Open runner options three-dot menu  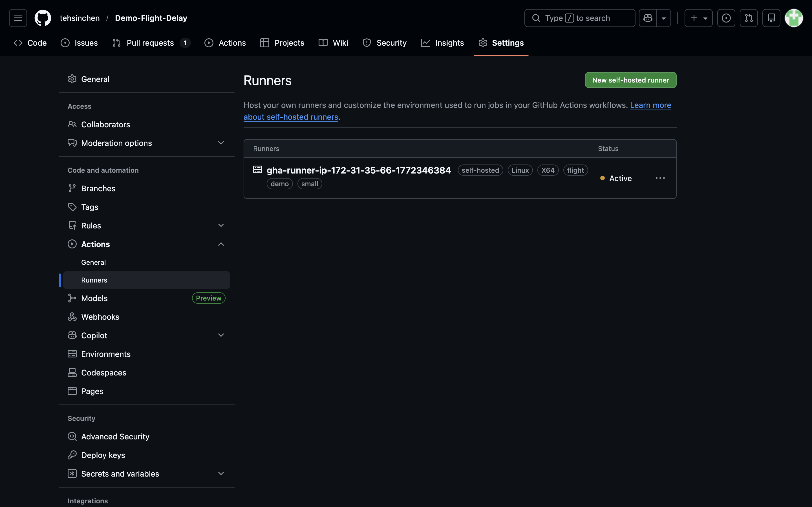pyautogui.click(x=660, y=178)
